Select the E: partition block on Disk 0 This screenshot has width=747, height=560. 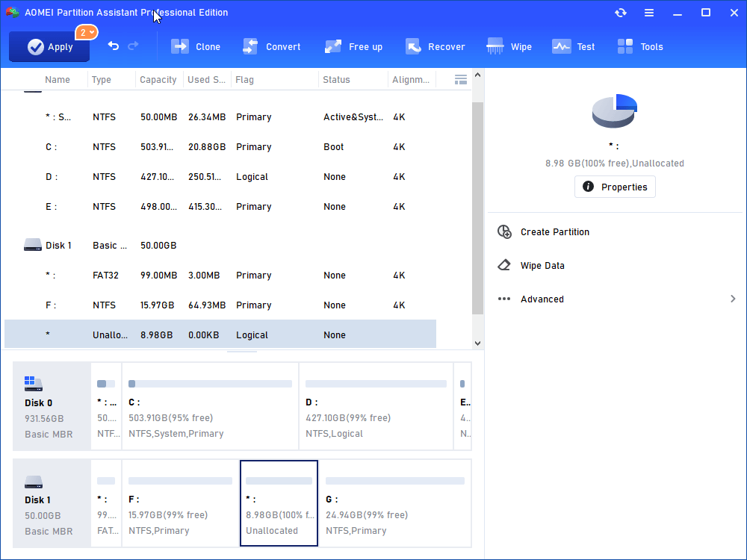(x=462, y=406)
